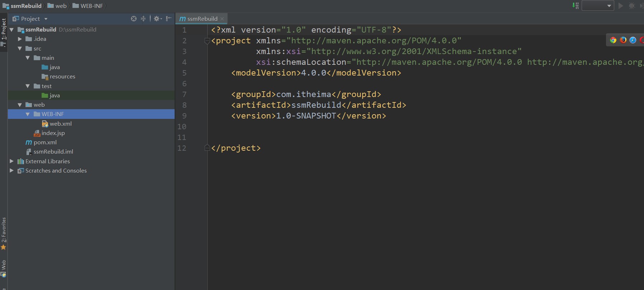Screen dimensions: 644x290
Task: Open the Project panel settings gear
Action: (x=157, y=19)
